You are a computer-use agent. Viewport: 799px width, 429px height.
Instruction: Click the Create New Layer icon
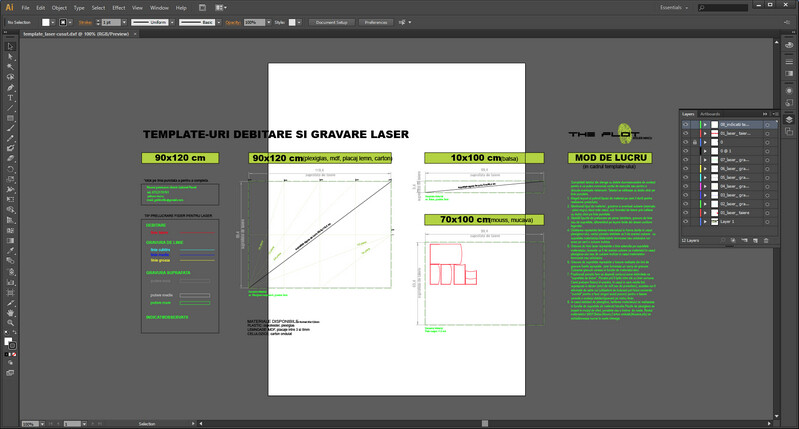click(754, 240)
